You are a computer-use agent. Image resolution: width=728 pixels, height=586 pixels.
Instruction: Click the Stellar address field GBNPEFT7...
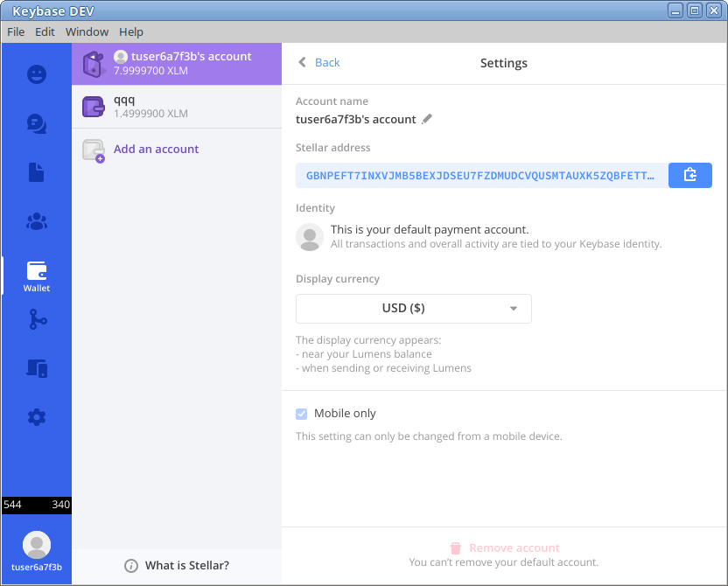482,176
